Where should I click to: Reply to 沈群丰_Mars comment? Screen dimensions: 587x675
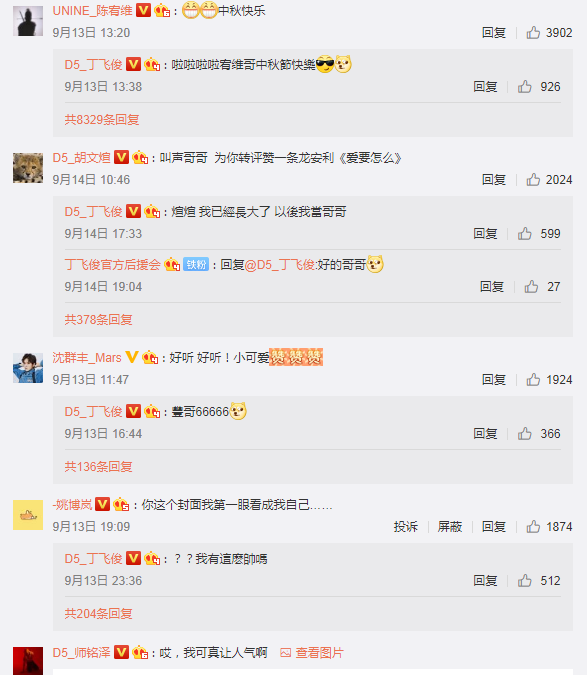click(x=494, y=380)
